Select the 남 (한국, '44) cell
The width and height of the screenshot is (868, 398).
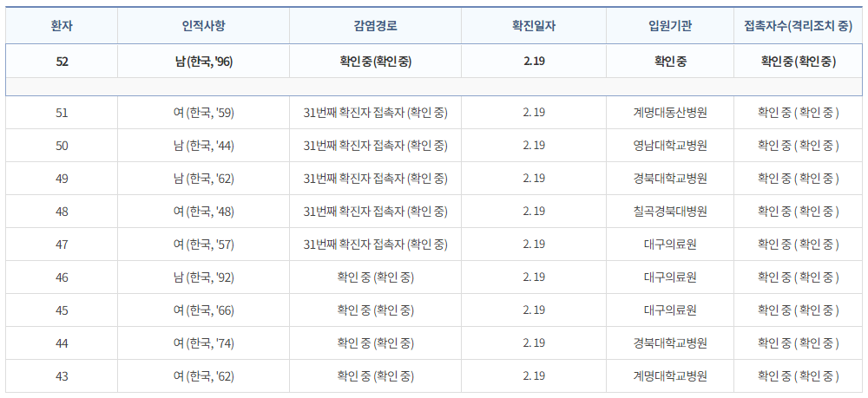pyautogui.click(x=204, y=146)
